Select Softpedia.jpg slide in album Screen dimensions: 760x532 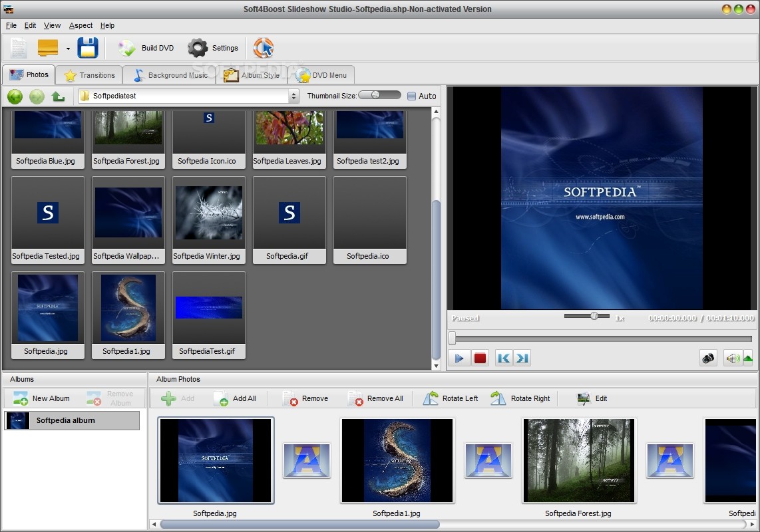point(216,460)
